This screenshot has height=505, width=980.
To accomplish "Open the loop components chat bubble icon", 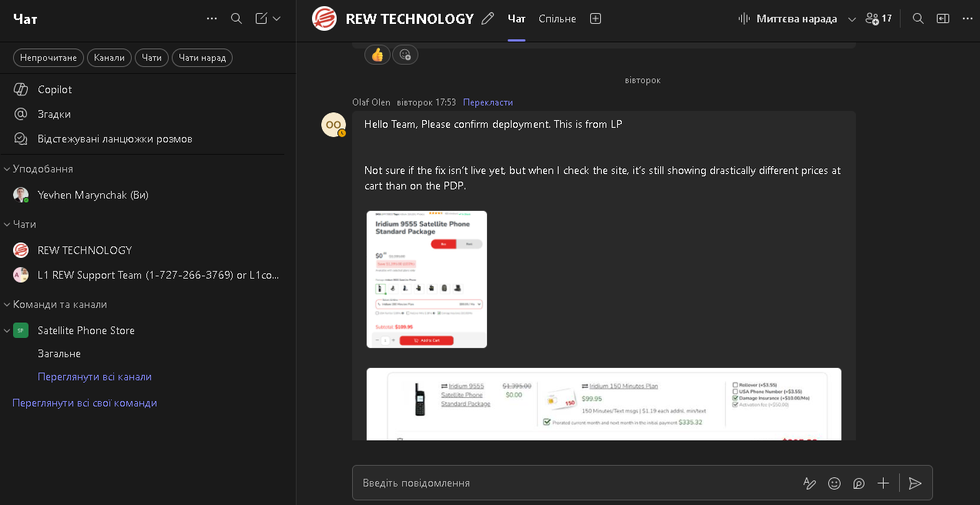I will (859, 483).
